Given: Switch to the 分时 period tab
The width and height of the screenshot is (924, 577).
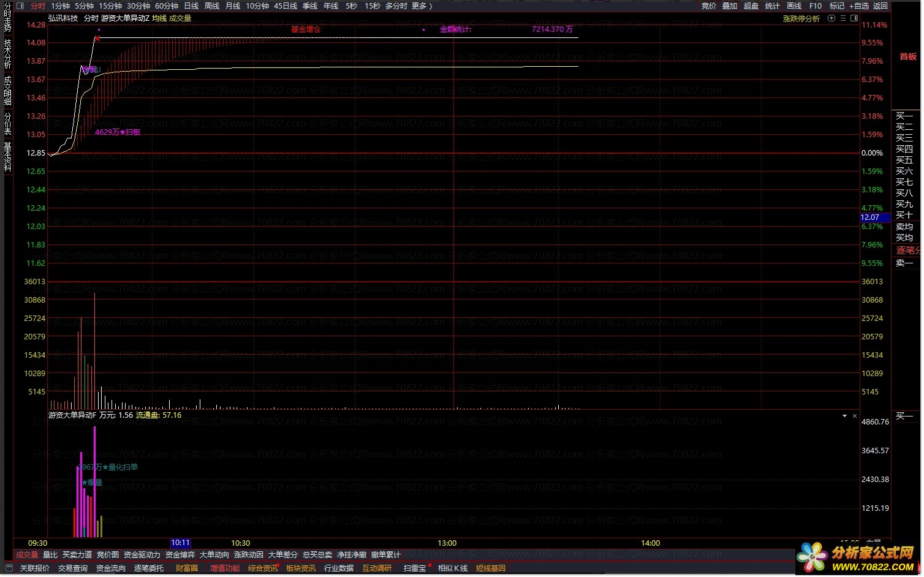Looking at the screenshot, I should [38, 6].
